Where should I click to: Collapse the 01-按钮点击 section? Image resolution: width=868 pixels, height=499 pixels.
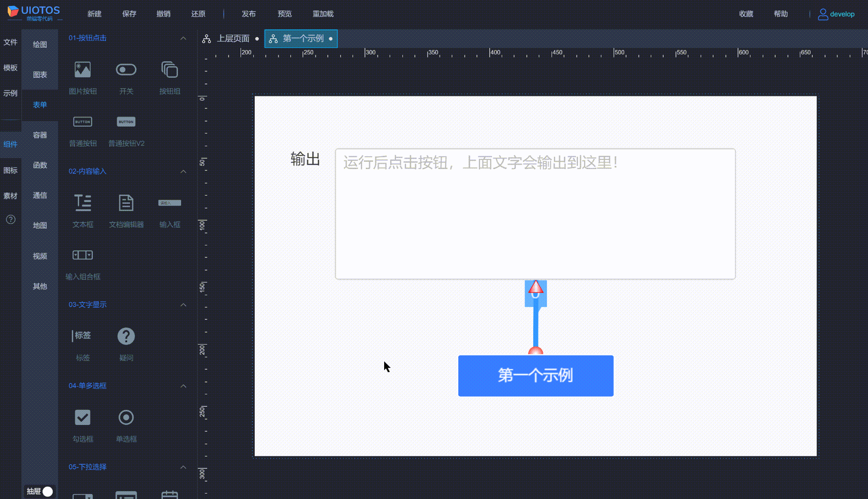pos(183,38)
